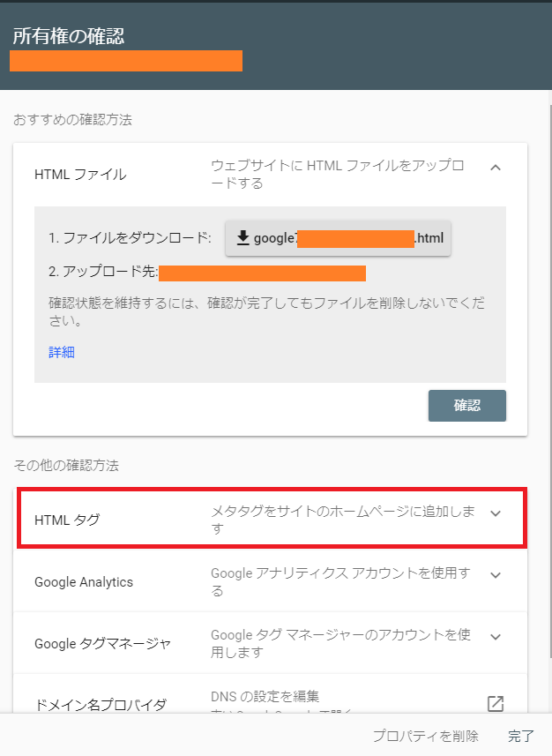Click the dialog's vertical scrollbar
Image resolution: width=552 pixels, height=756 pixels.
tap(550, 376)
